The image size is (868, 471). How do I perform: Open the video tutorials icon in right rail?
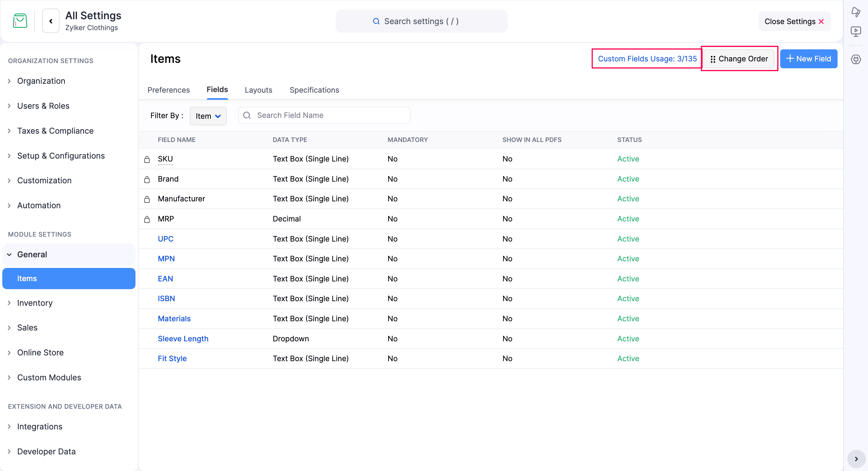856,31
